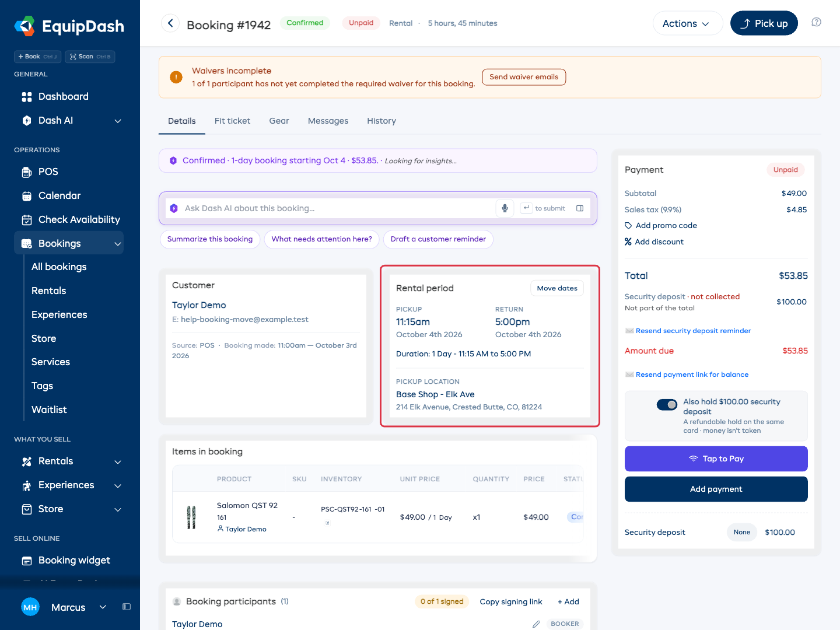Collapse sidebar icon next to Marcus
This screenshot has width=840, height=630.
tap(127, 607)
